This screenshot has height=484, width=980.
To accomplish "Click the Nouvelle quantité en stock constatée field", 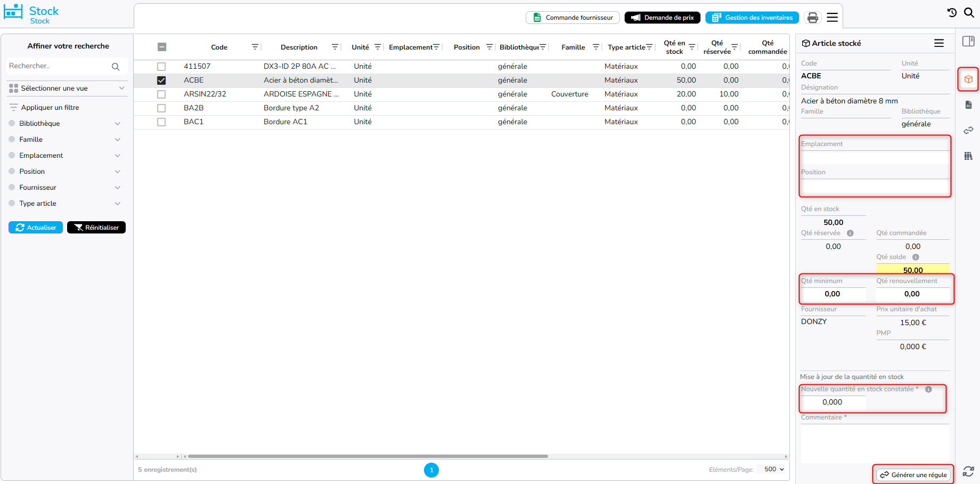I will 833,402.
